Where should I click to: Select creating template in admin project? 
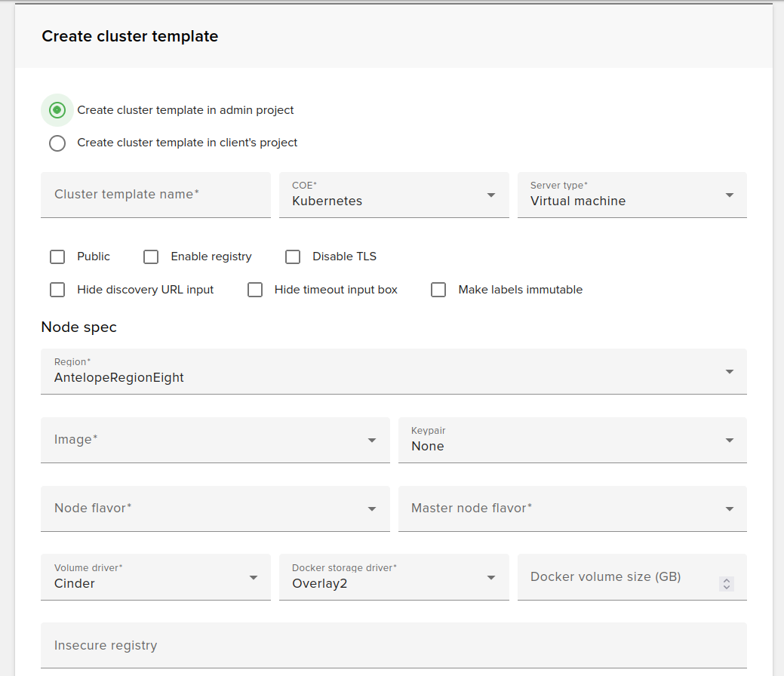click(x=57, y=110)
